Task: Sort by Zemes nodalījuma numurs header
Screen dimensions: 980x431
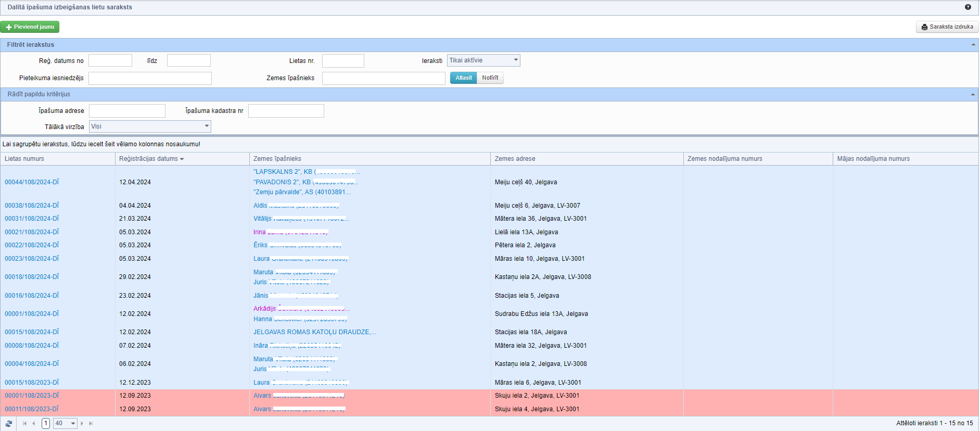Action: 724,159
